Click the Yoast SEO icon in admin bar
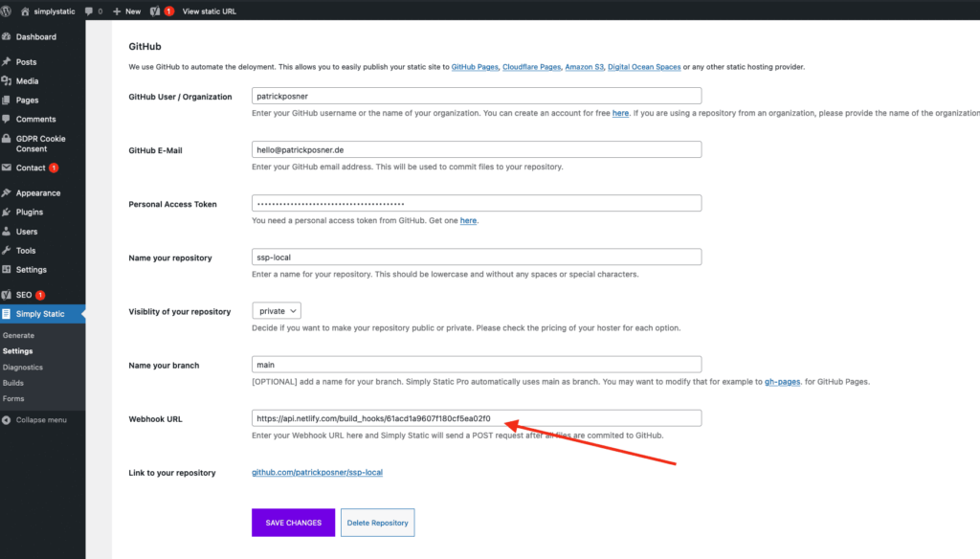 155,11
